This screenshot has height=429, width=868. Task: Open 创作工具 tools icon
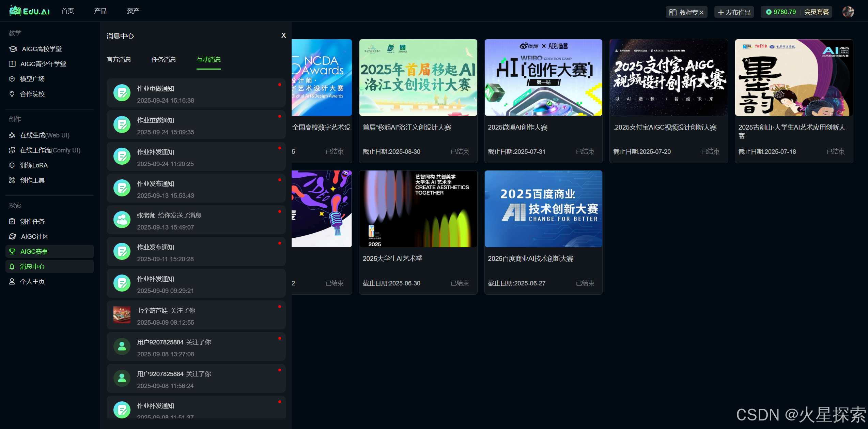(x=12, y=180)
